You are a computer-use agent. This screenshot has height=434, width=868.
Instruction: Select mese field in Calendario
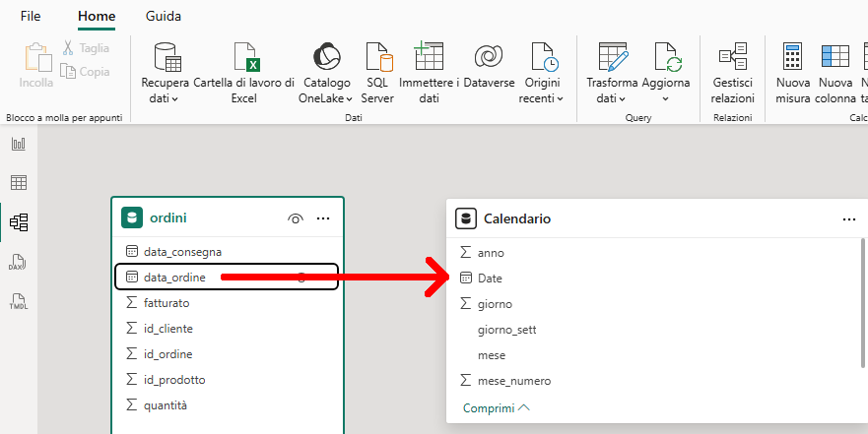pos(653,355)
